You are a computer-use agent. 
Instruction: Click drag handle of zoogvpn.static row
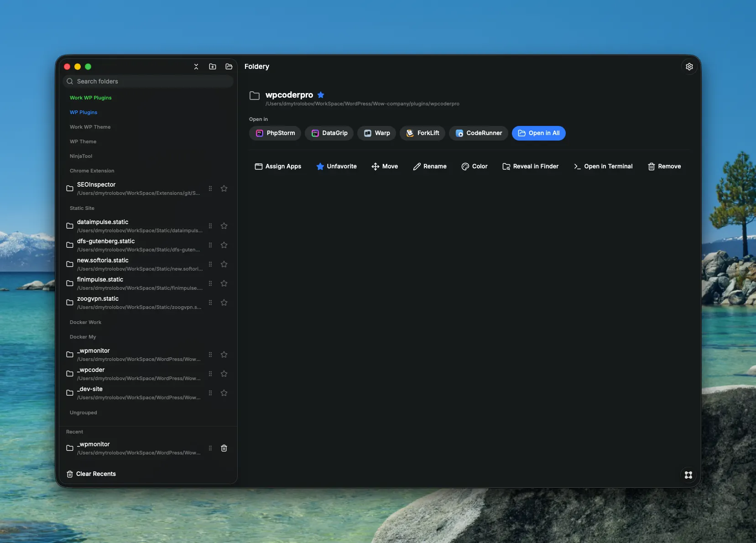point(210,303)
